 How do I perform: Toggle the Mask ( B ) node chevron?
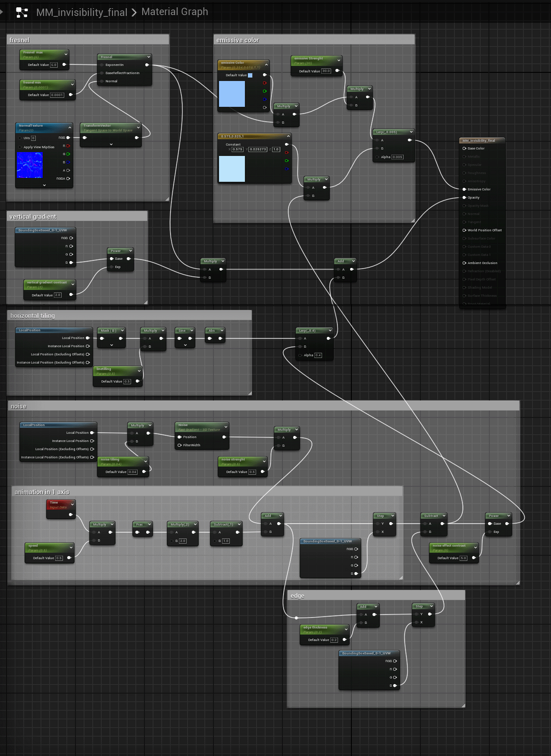point(122,330)
